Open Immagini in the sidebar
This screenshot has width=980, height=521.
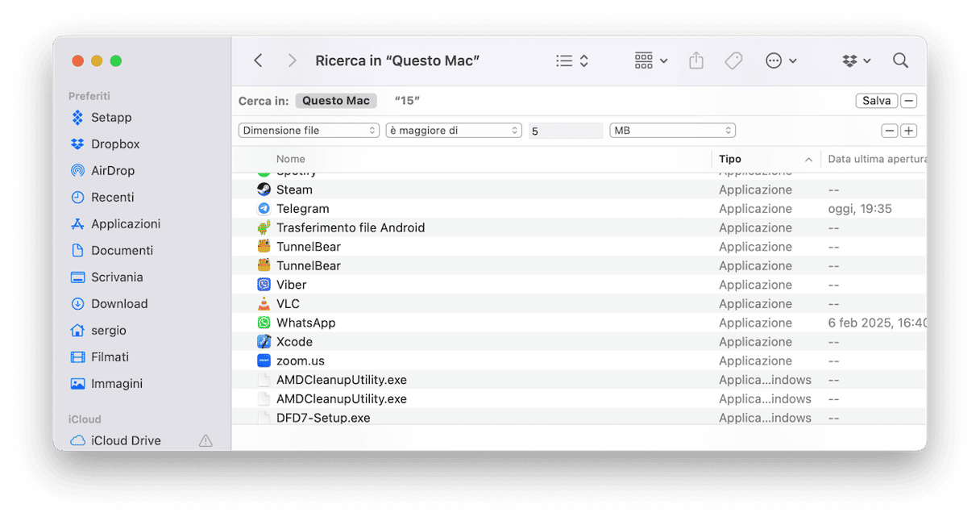tap(117, 384)
